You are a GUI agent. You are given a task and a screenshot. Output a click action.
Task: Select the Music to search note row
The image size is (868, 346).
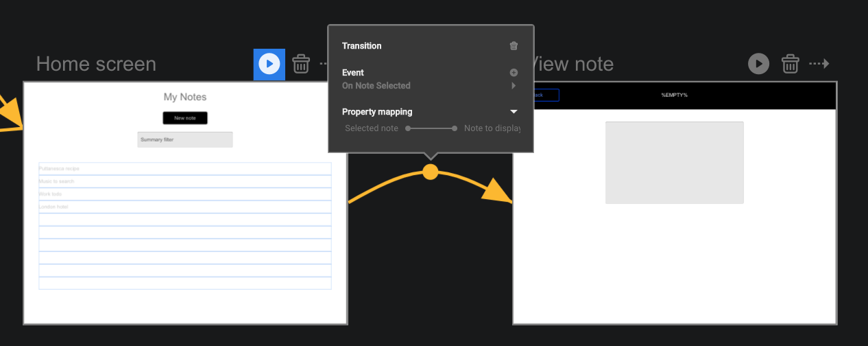tap(185, 181)
